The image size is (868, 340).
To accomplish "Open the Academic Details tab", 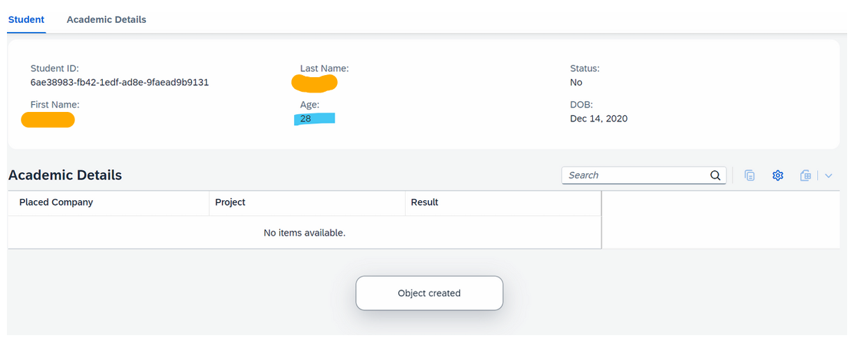I will [x=106, y=19].
